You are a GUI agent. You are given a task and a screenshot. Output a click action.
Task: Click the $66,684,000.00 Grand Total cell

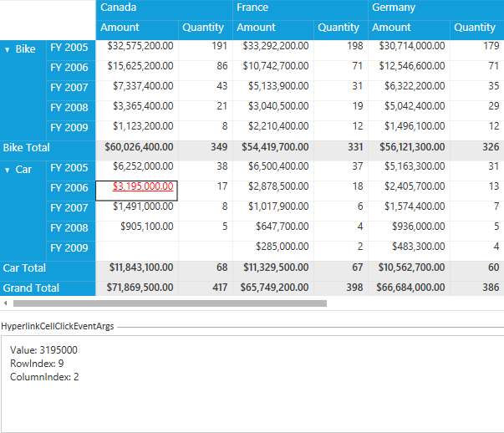[409, 288]
